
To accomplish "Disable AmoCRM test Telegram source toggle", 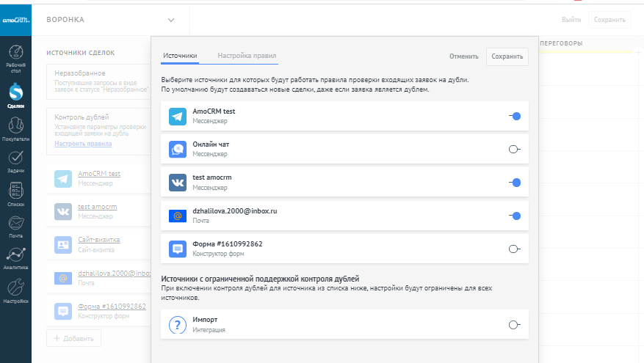I will (x=515, y=116).
